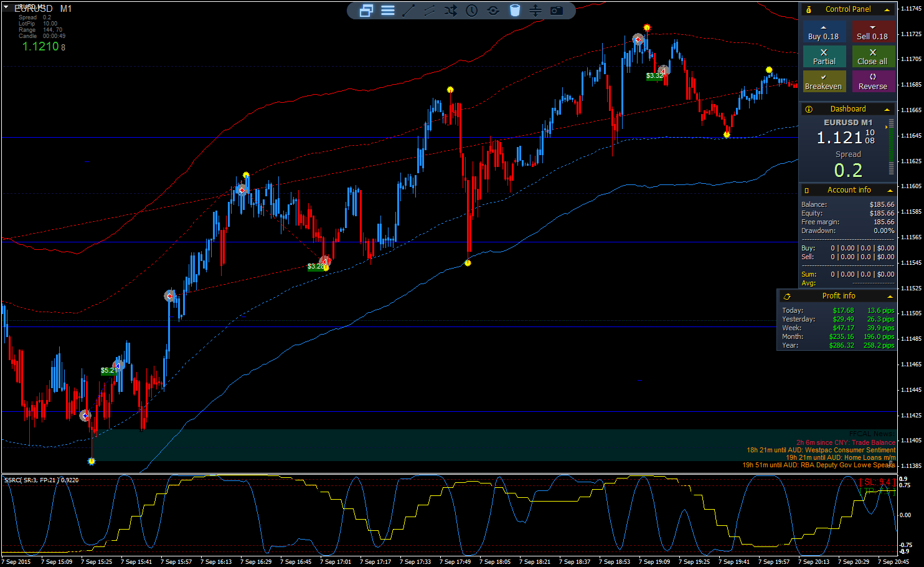Click today's profit value $17.68
Viewport: 924px width, 567px height.
[x=843, y=311]
